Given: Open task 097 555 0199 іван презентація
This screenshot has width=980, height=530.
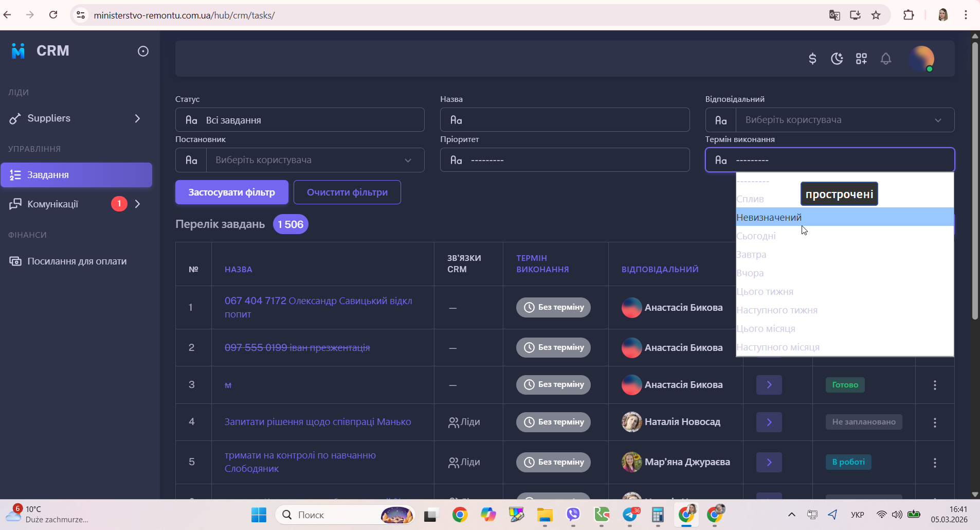Looking at the screenshot, I should (297, 348).
